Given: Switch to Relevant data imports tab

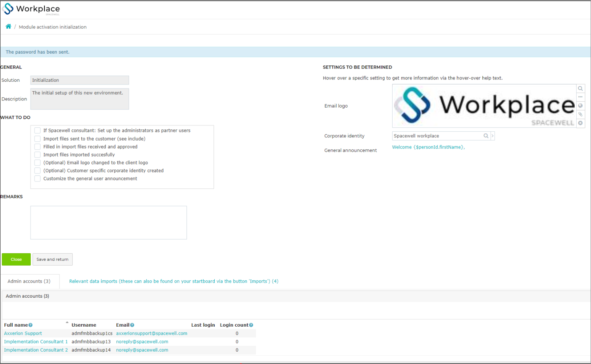Looking at the screenshot, I should 174,281.
